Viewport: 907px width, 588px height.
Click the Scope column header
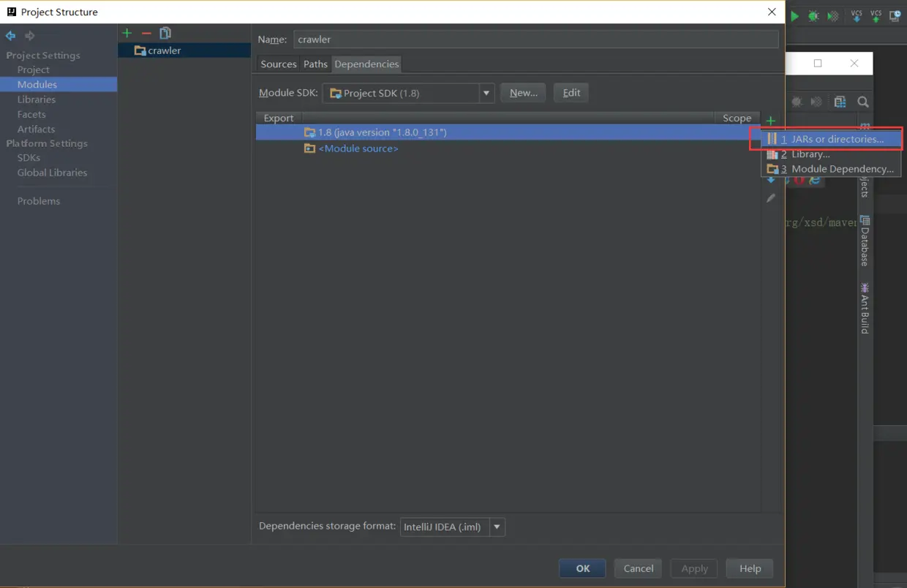click(737, 118)
